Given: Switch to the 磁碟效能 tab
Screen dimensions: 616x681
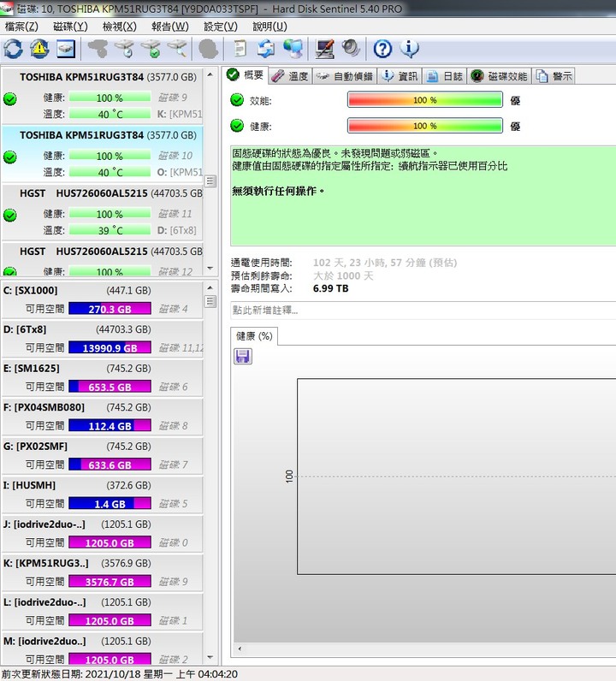Looking at the screenshot, I should [x=499, y=76].
